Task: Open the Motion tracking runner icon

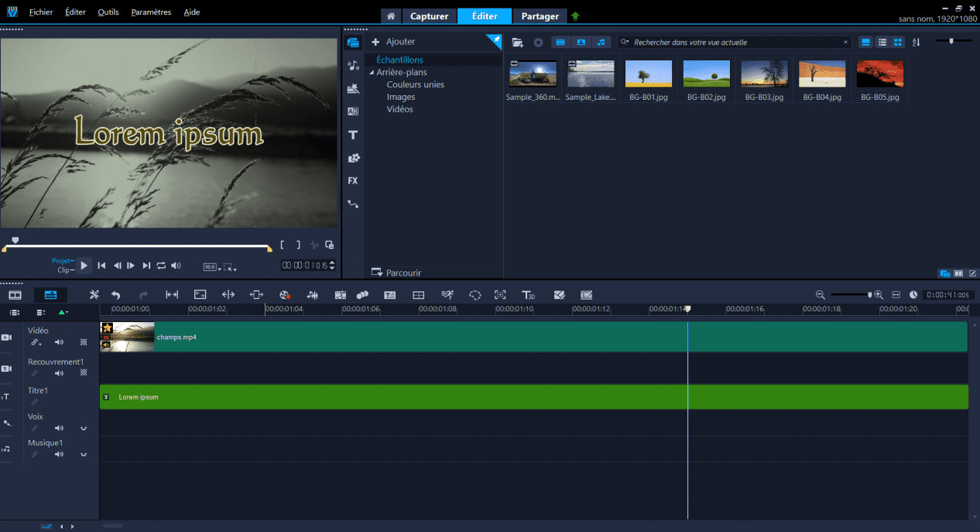Action: click(447, 295)
